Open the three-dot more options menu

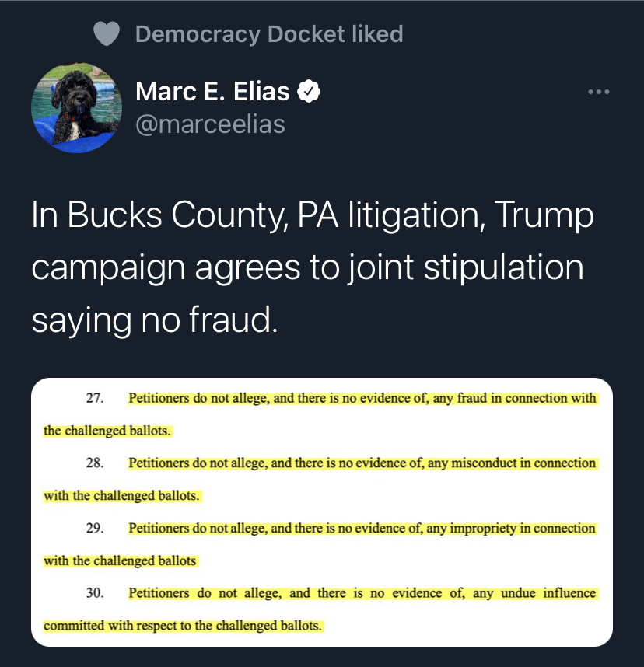click(x=598, y=93)
